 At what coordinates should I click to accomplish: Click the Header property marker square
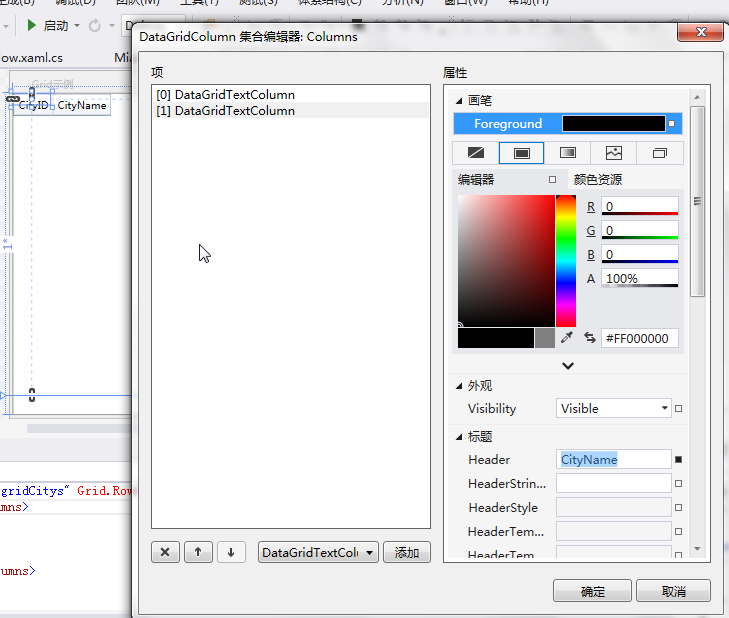click(678, 460)
